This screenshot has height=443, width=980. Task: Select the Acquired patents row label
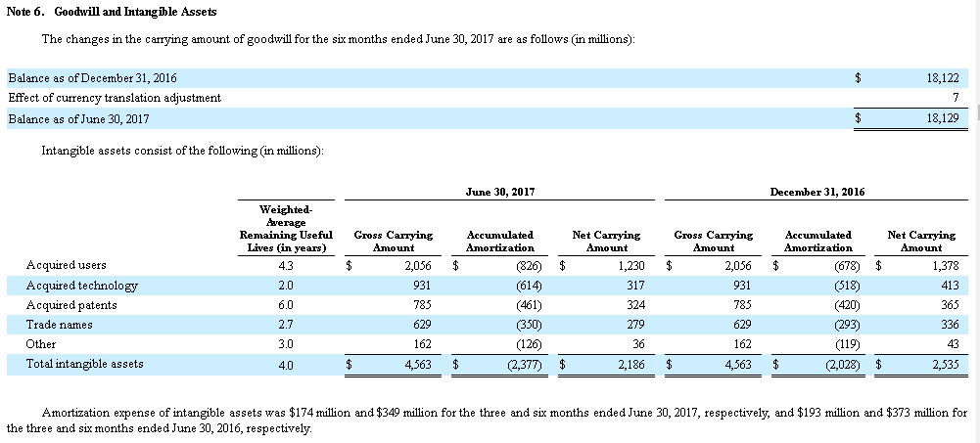tap(71, 305)
